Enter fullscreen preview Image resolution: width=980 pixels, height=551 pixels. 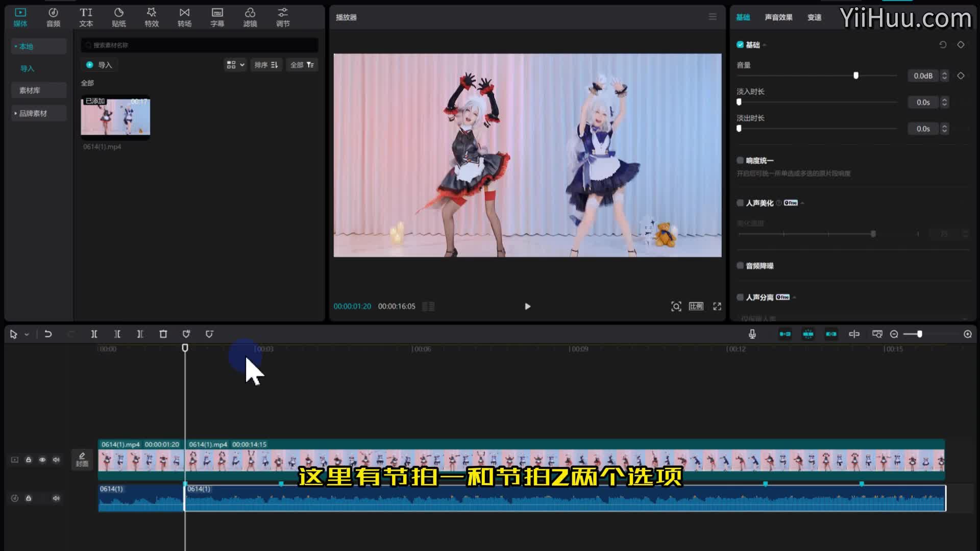coord(717,306)
